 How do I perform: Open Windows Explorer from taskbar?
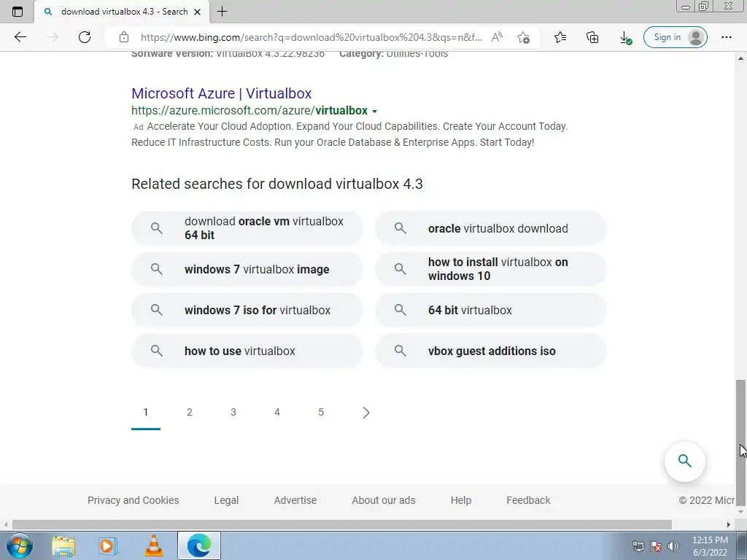(x=63, y=545)
